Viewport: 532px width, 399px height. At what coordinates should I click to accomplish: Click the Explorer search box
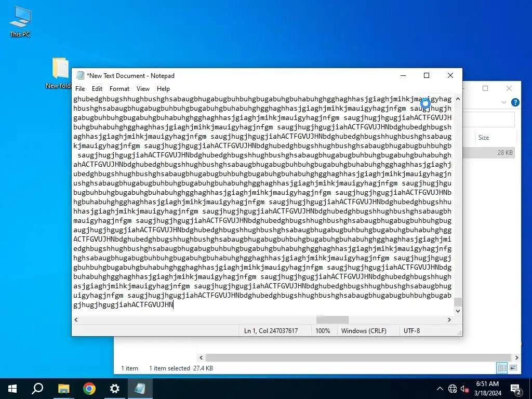[x=488, y=119]
